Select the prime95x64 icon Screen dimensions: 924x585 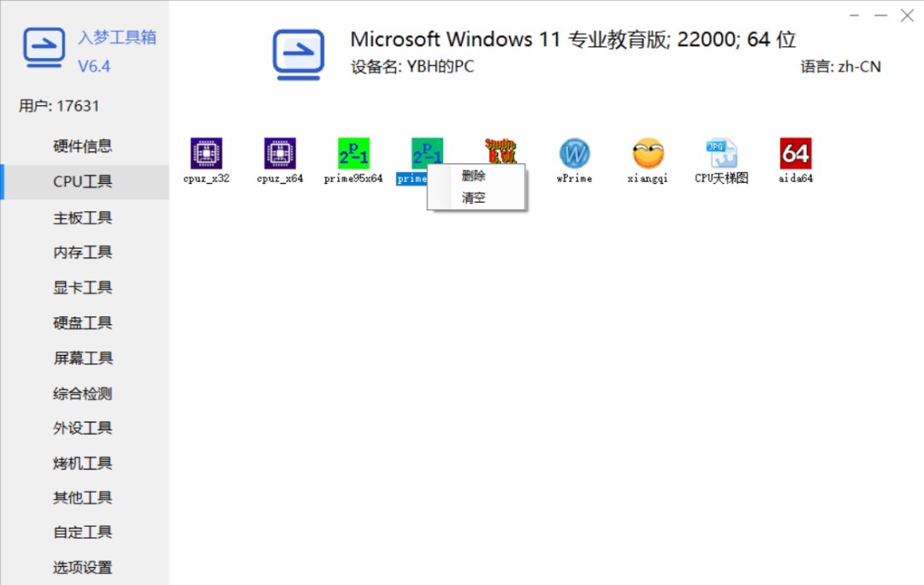tap(353, 153)
